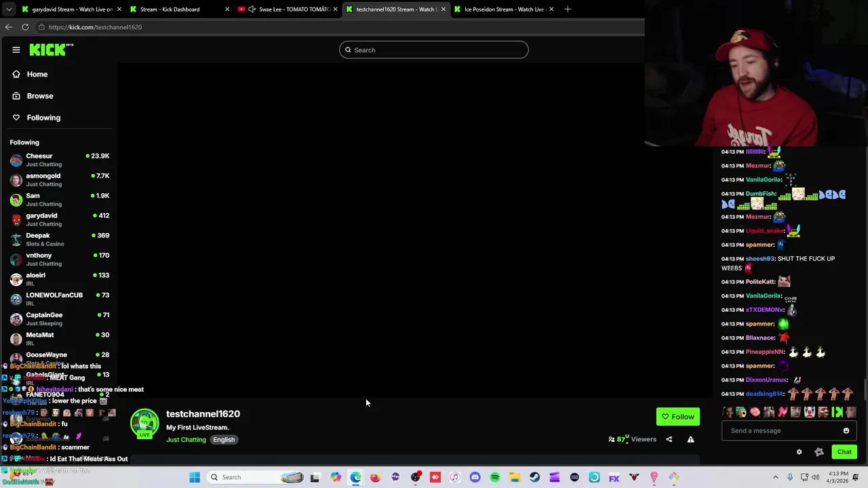The image size is (868, 488).
Task: Close the Ice Poseidon Stream tab
Action: 551,9
